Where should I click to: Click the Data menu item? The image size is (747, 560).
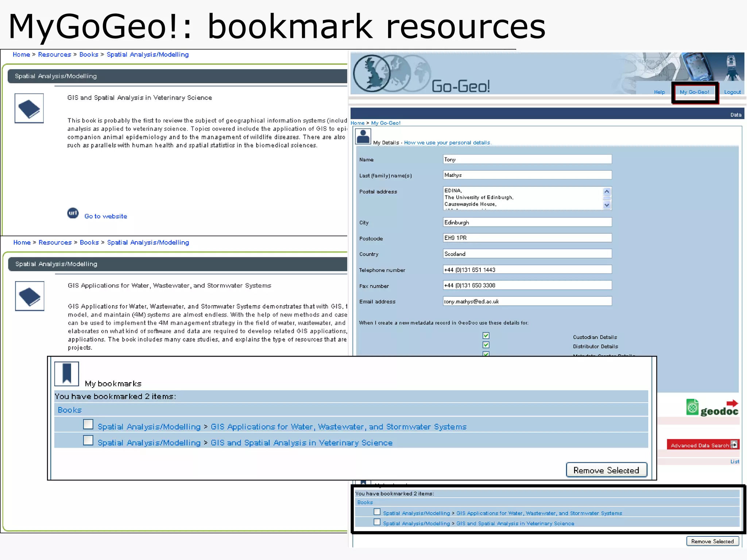pyautogui.click(x=736, y=115)
